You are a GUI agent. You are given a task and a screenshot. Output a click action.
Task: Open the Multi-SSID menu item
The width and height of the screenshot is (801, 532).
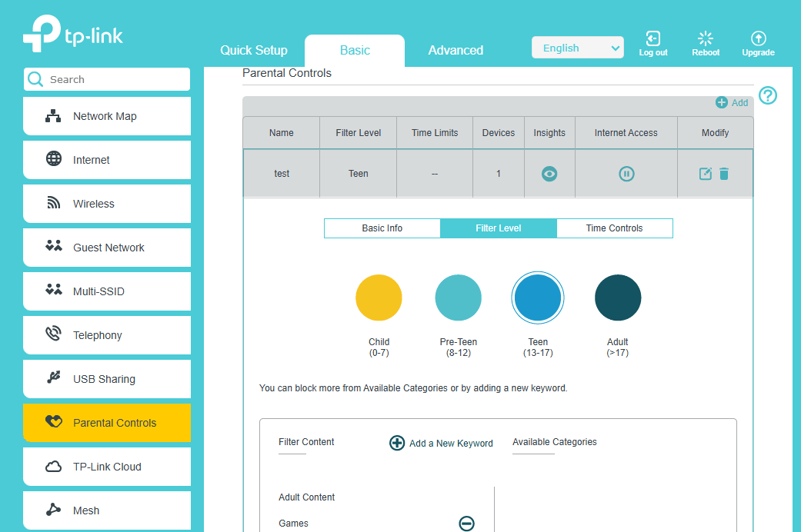(107, 291)
